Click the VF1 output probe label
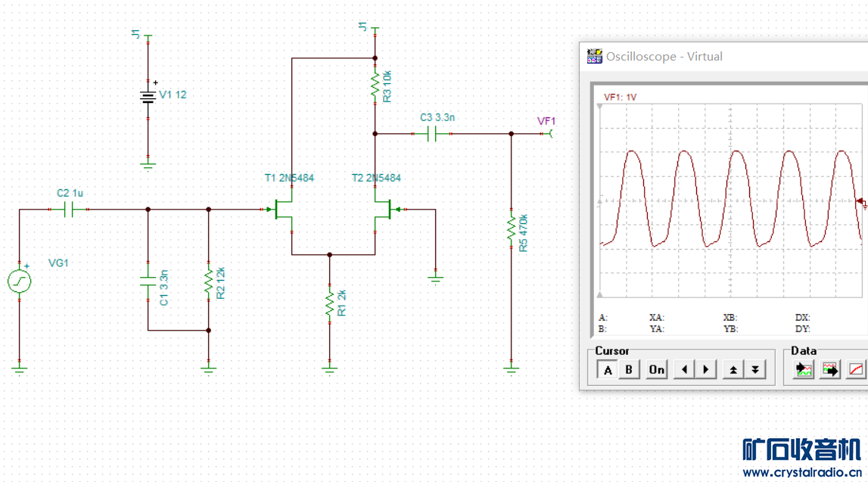Image resolution: width=868 pixels, height=482 pixels. (546, 121)
